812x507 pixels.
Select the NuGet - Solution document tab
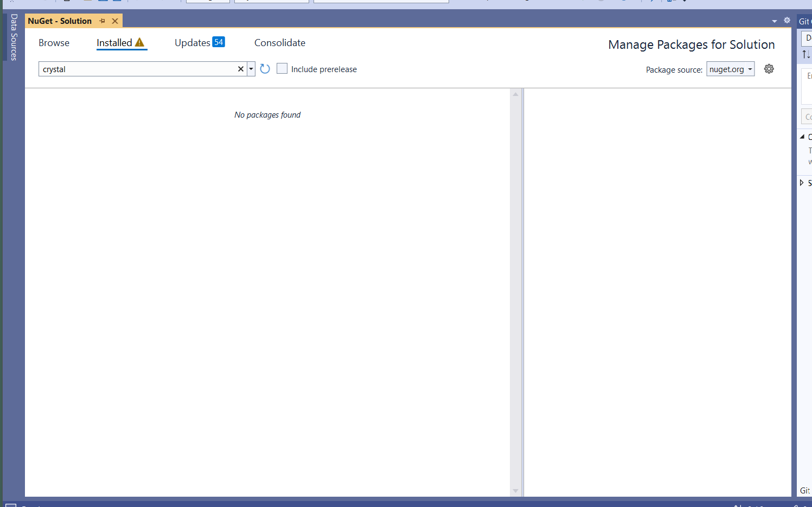pyautogui.click(x=60, y=21)
